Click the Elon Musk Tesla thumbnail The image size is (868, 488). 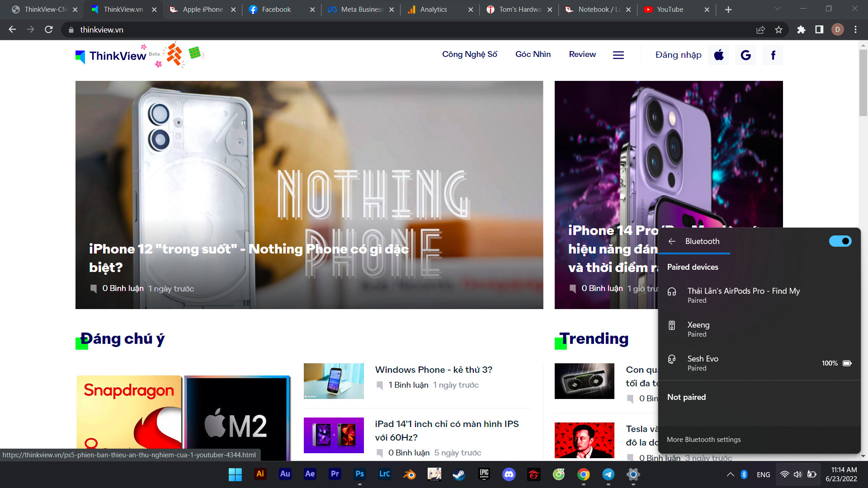click(585, 440)
